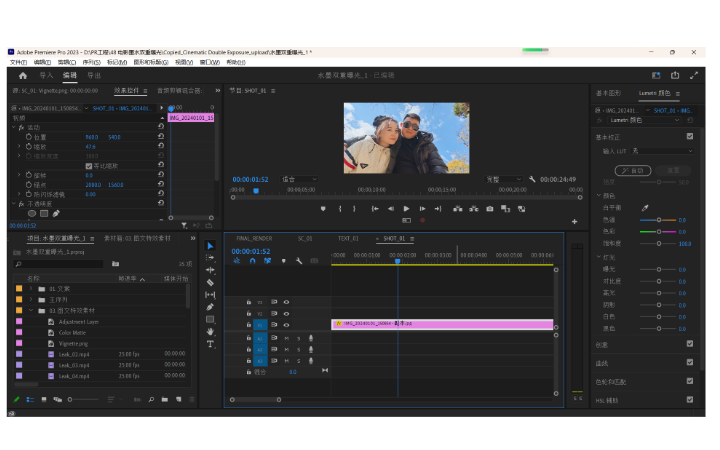Select the Razor tool
720x450 pixels.
pyautogui.click(x=210, y=282)
